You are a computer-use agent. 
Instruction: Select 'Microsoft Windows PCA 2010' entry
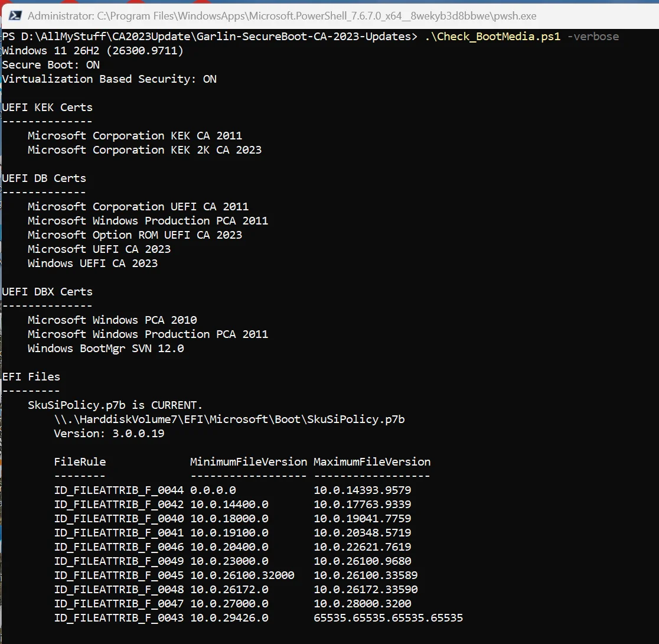(x=112, y=320)
